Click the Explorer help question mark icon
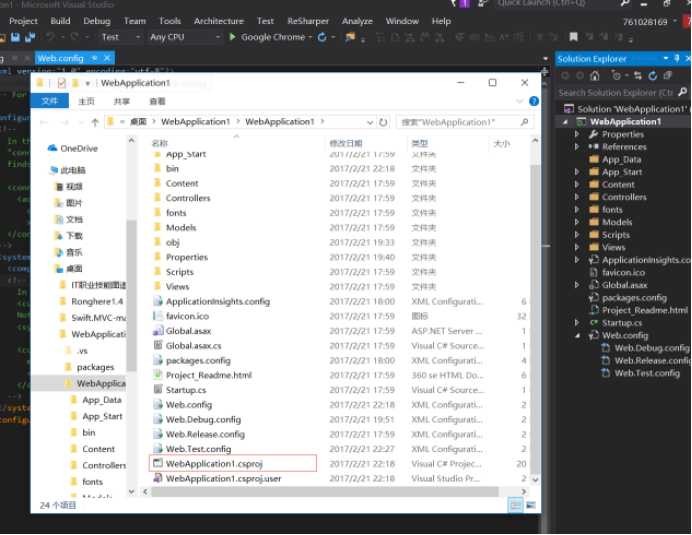This screenshot has width=692, height=535. pos(534,101)
